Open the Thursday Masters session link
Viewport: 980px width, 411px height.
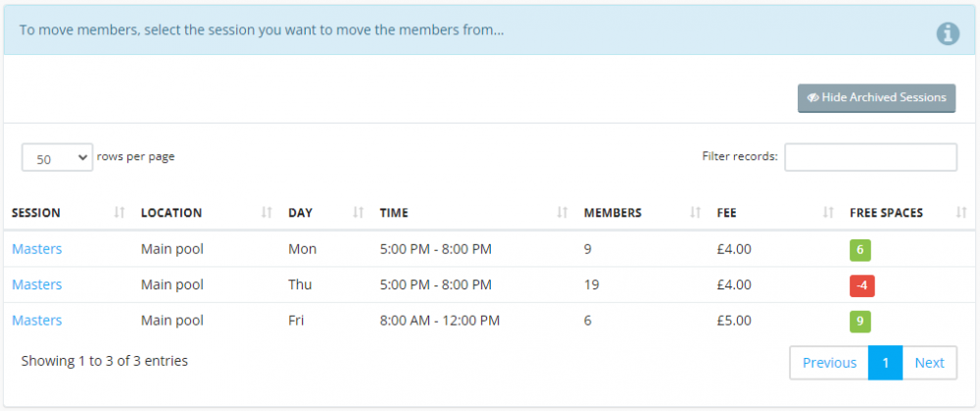coord(37,284)
